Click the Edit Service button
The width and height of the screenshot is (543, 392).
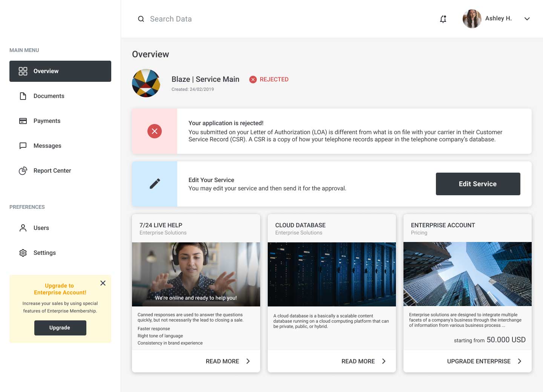[x=478, y=184]
